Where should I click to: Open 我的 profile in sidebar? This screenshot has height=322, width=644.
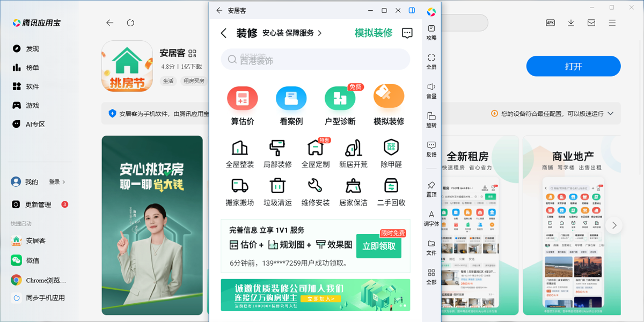pos(25,182)
